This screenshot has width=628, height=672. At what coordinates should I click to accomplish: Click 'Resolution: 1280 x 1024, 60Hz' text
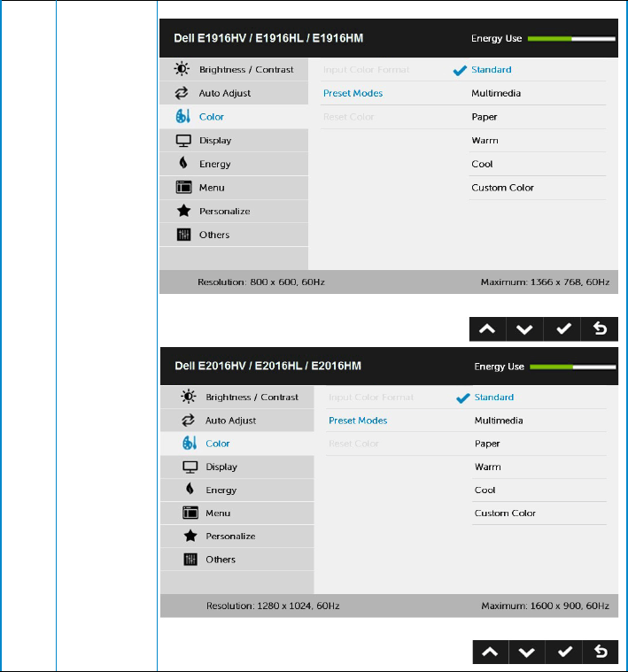tap(273, 606)
